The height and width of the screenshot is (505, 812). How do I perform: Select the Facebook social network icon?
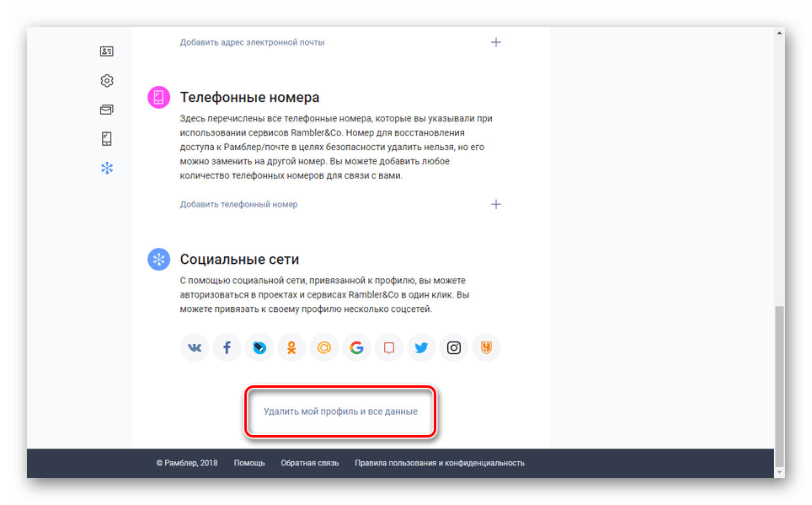click(226, 347)
